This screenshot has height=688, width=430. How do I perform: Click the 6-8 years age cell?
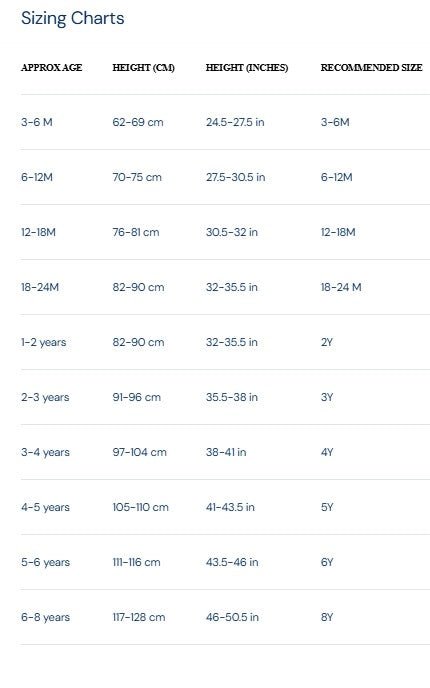click(45, 617)
